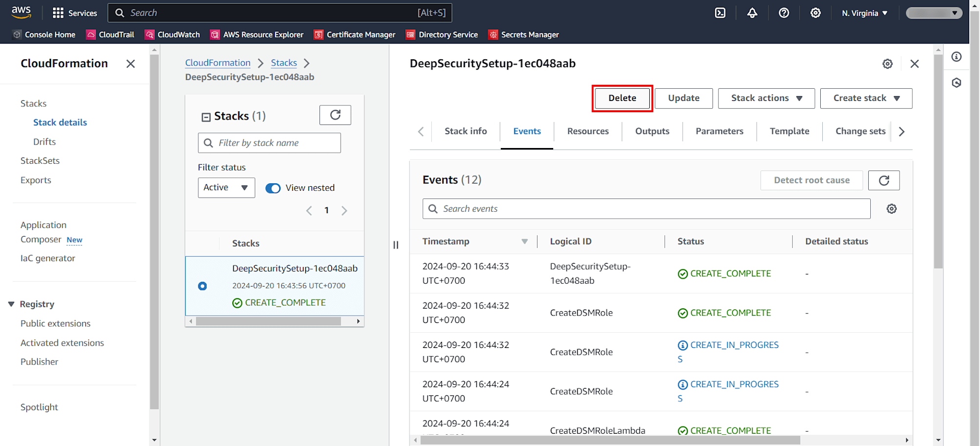Switch to the Resources tab
The height and width of the screenshot is (446, 980).
pyautogui.click(x=588, y=131)
